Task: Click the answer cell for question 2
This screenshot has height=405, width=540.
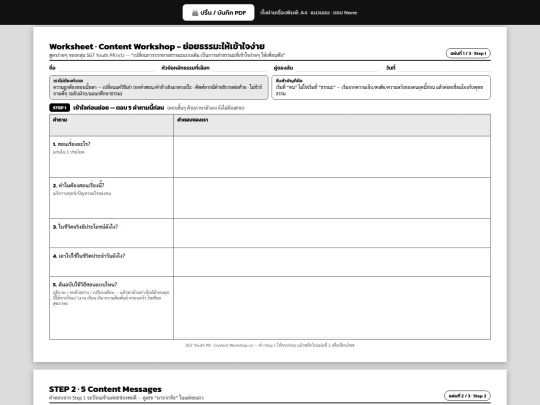Action: tap(332, 198)
